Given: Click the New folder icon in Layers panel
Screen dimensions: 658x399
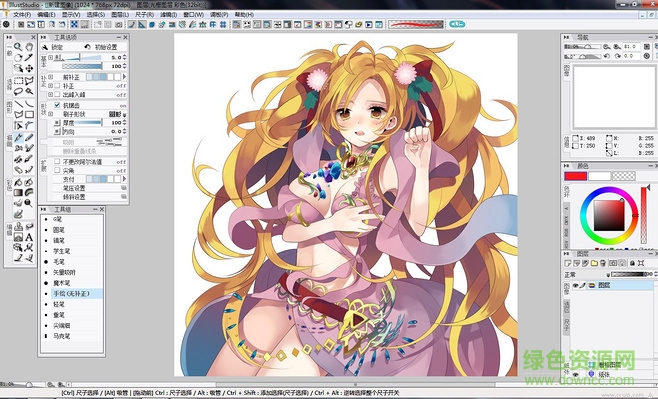Looking at the screenshot, I should pyautogui.click(x=594, y=263).
